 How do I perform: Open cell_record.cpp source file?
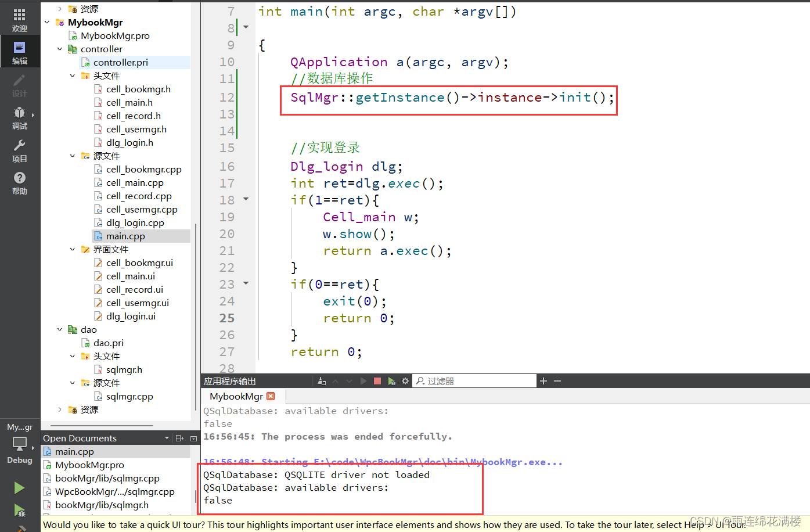click(139, 196)
